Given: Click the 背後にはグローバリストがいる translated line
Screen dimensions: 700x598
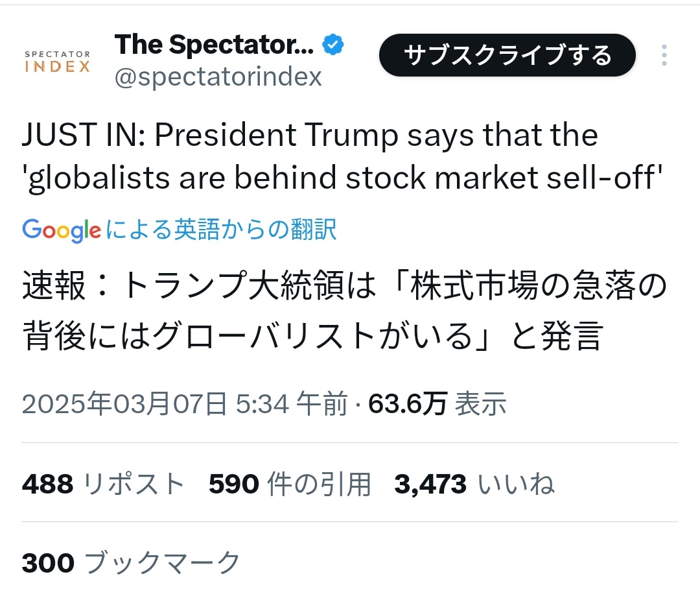Looking at the screenshot, I should [x=312, y=335].
